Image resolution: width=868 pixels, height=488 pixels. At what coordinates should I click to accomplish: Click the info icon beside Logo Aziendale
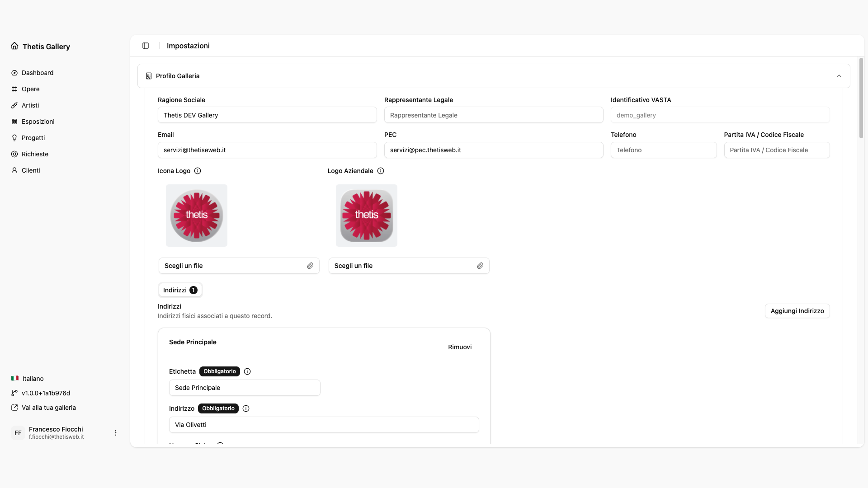tap(381, 171)
